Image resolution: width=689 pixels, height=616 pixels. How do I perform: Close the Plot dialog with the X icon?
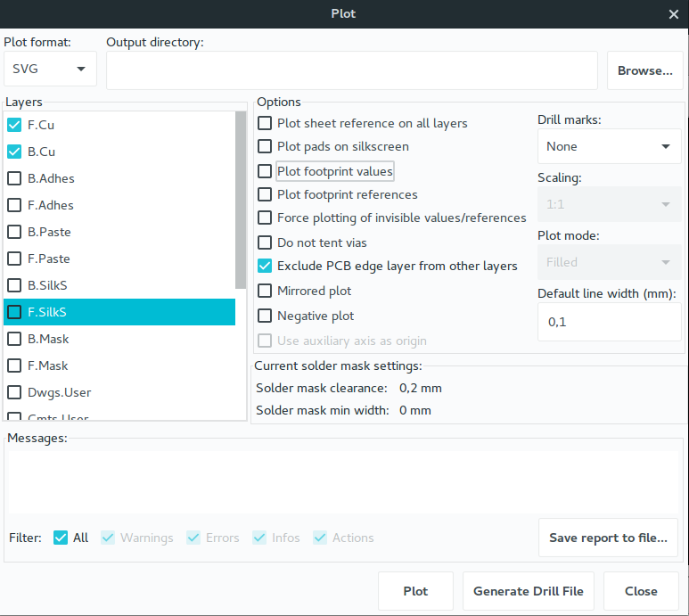click(x=674, y=14)
